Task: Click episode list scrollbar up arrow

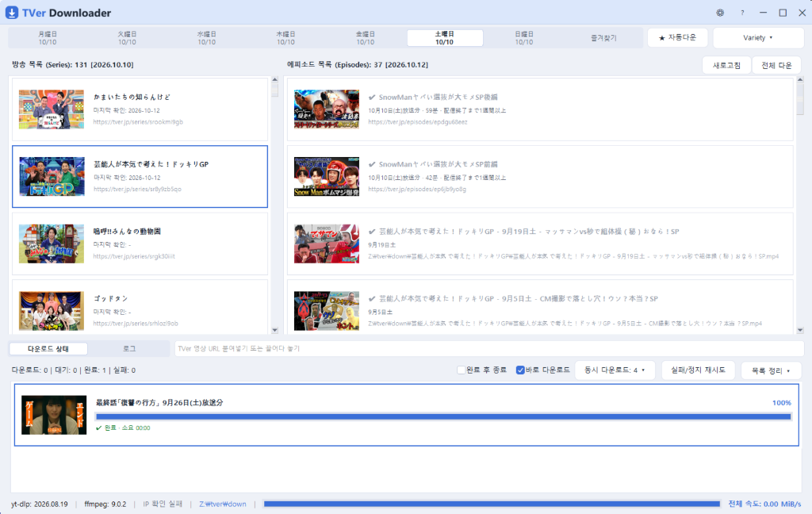Action: (800, 80)
